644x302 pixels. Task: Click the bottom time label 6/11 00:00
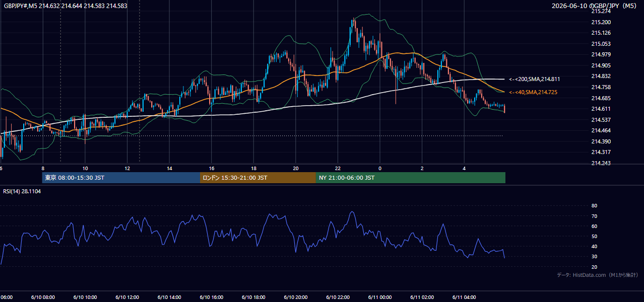click(380, 297)
